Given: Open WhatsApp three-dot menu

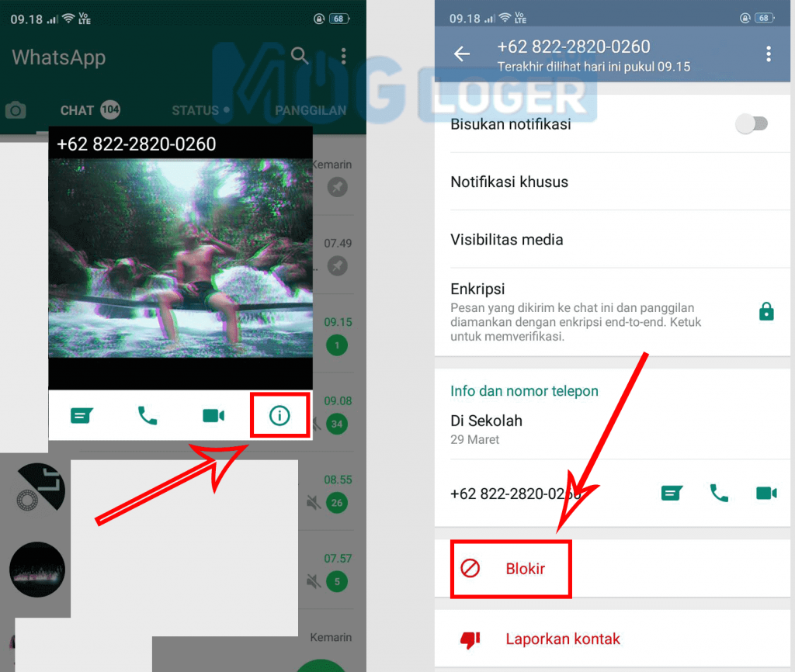Looking at the screenshot, I should pyautogui.click(x=344, y=56).
